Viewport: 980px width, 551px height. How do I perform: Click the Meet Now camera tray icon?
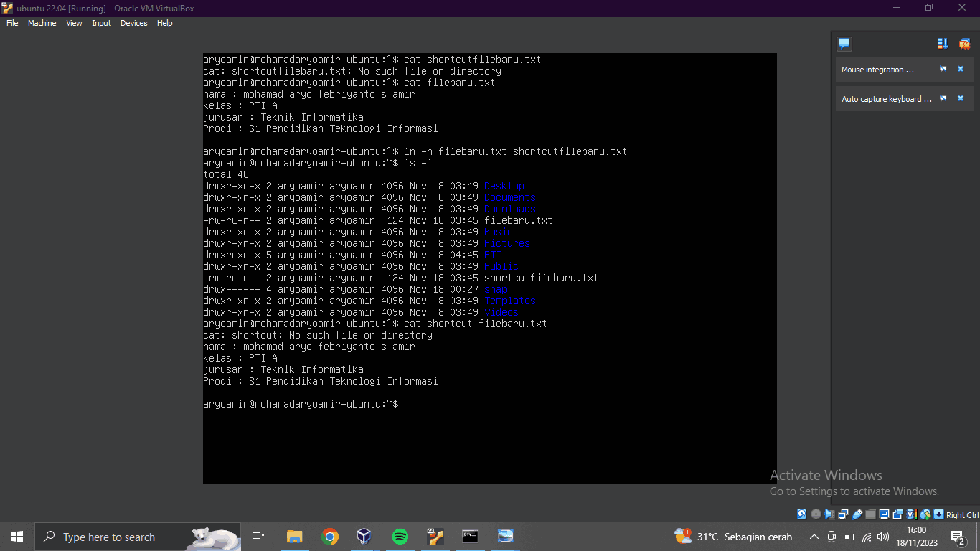pos(831,537)
